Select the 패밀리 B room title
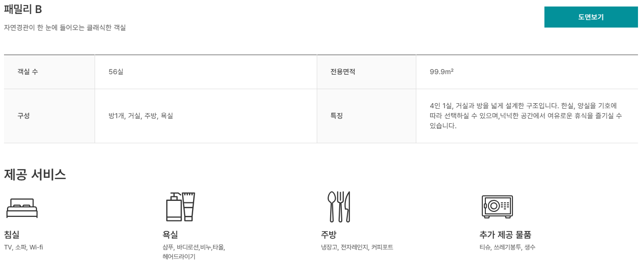The width and height of the screenshot is (644, 264). (x=23, y=10)
